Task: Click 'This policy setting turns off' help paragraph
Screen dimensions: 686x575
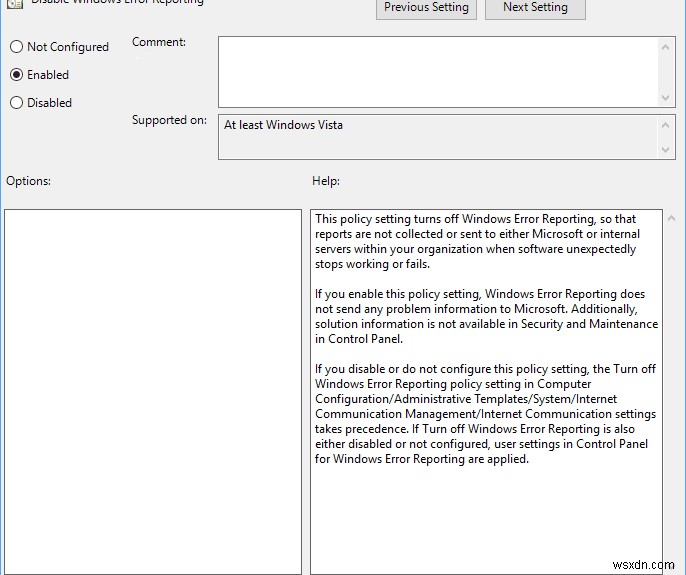Action: [477, 241]
